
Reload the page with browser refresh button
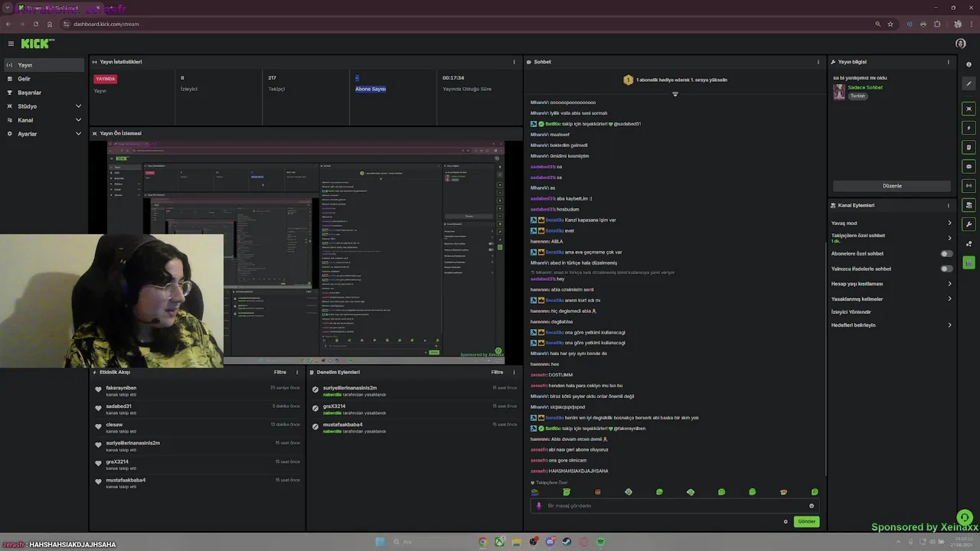click(35, 24)
